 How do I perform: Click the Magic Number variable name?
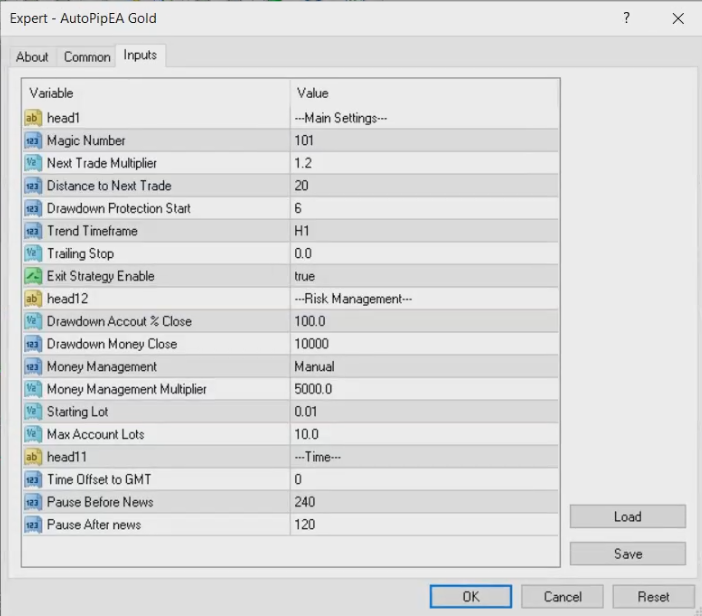pyautogui.click(x=86, y=141)
